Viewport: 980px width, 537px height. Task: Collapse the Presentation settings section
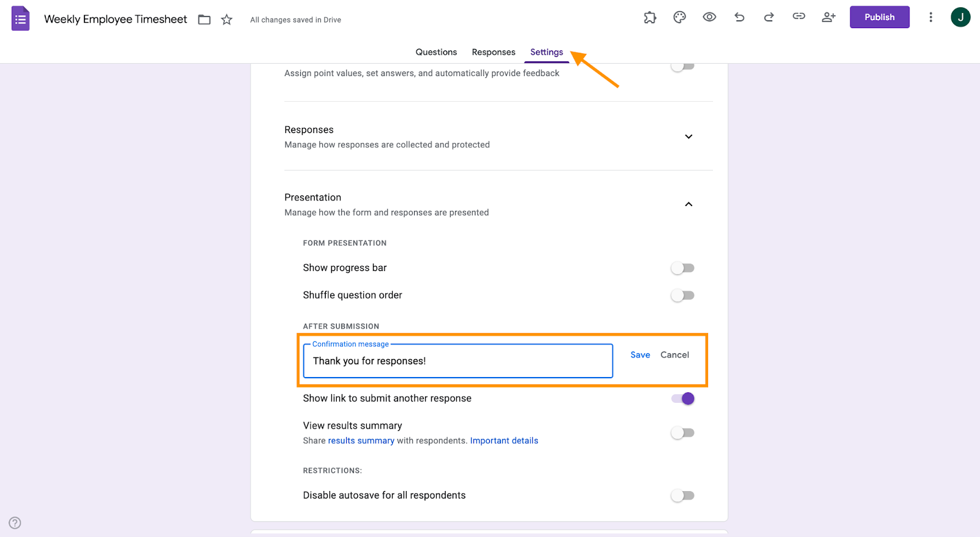click(688, 204)
